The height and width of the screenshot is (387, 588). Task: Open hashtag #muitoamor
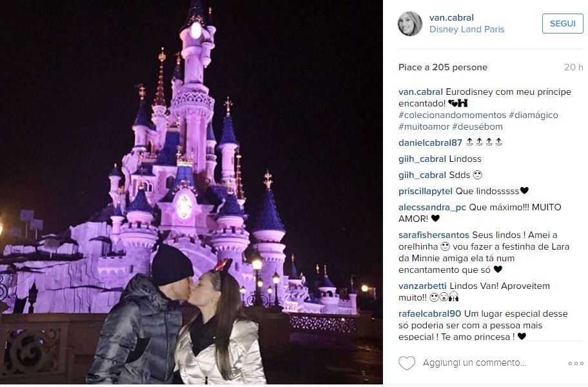[424, 127]
